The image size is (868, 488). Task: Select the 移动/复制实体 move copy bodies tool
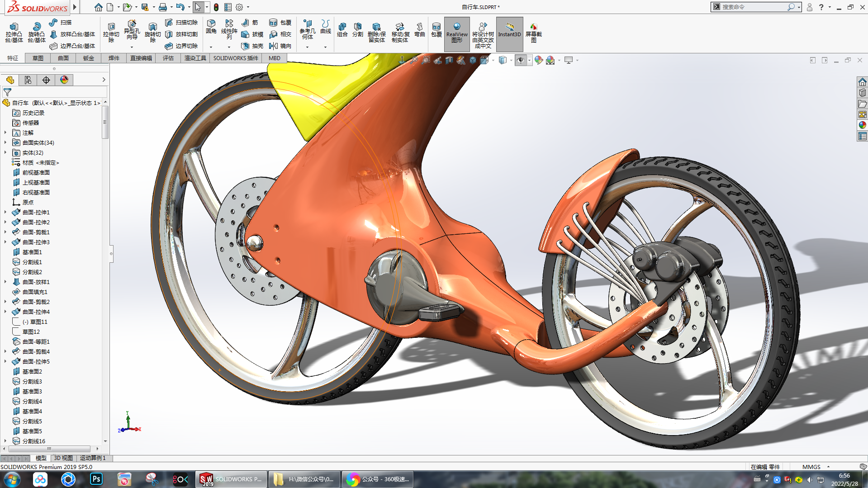click(400, 33)
